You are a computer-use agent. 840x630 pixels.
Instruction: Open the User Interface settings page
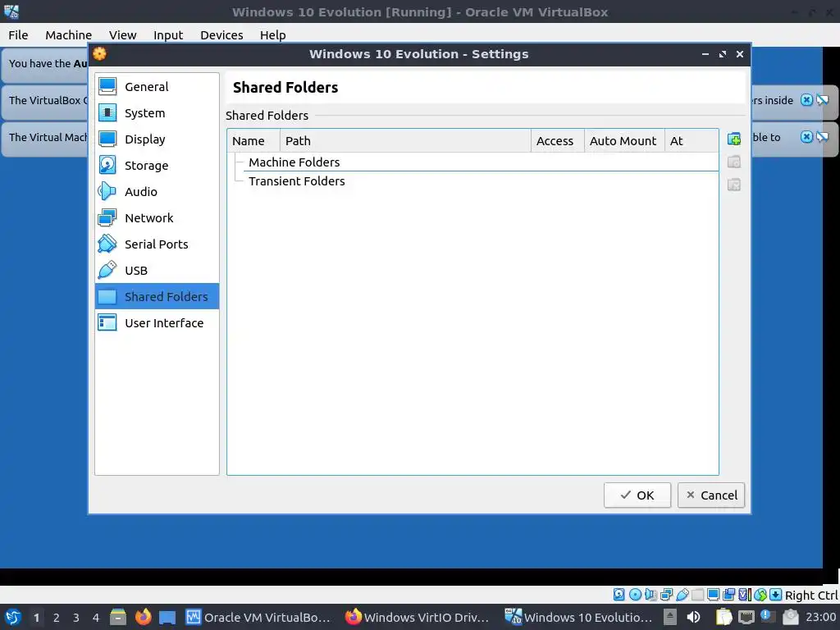157,323
